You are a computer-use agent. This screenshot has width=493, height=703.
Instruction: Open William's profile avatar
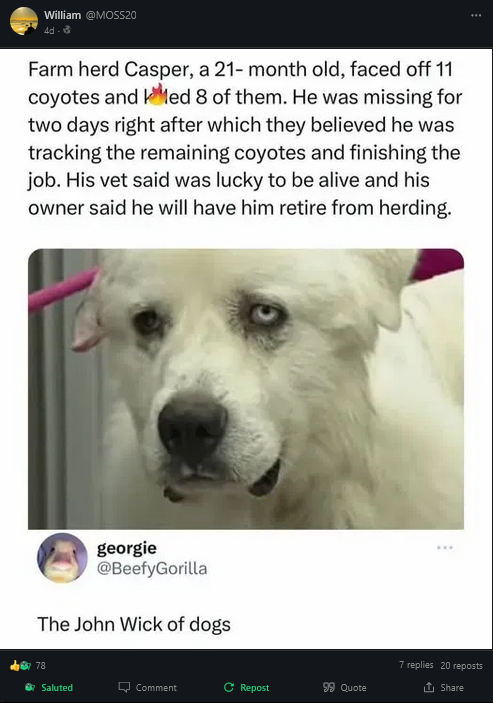click(x=24, y=21)
